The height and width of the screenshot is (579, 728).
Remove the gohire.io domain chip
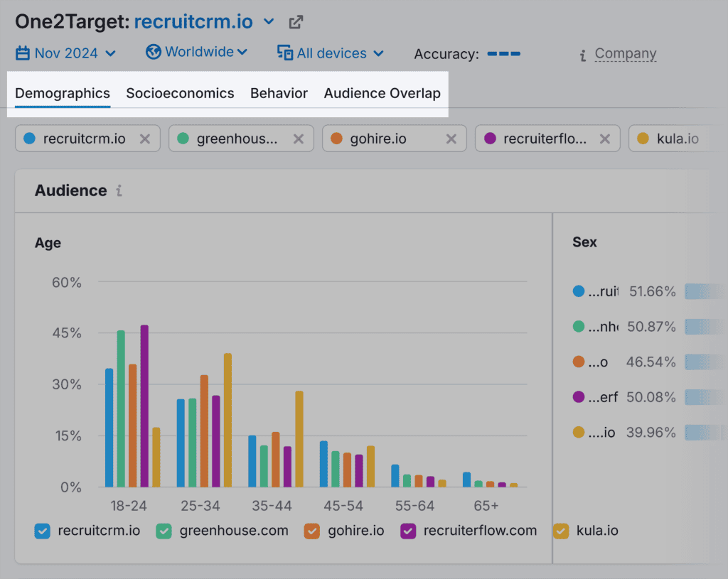(x=451, y=139)
